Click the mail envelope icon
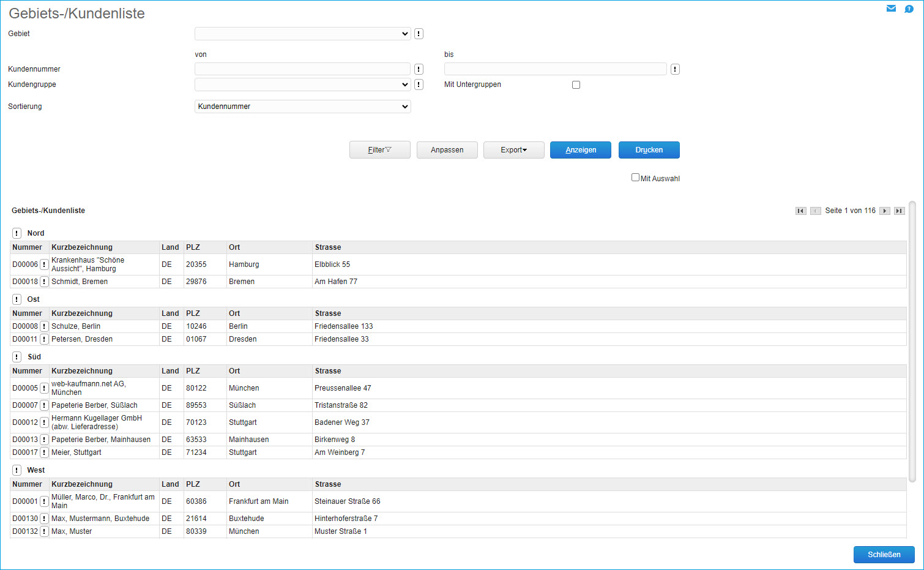This screenshot has width=924, height=570. pyautogui.click(x=891, y=9)
